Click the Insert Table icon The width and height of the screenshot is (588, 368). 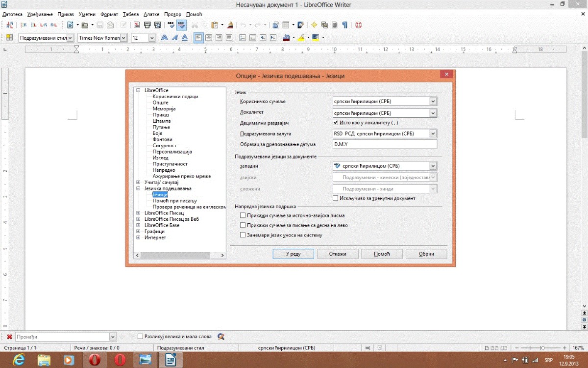click(287, 25)
